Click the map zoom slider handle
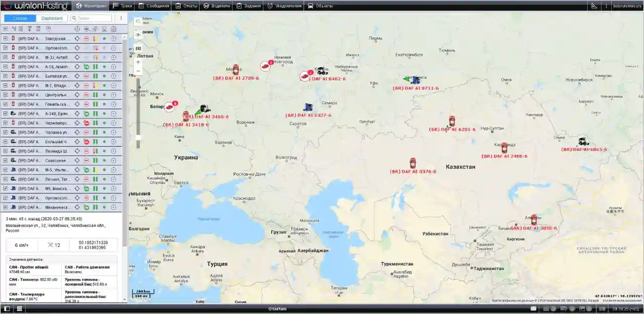644x314 pixels. pos(138,137)
